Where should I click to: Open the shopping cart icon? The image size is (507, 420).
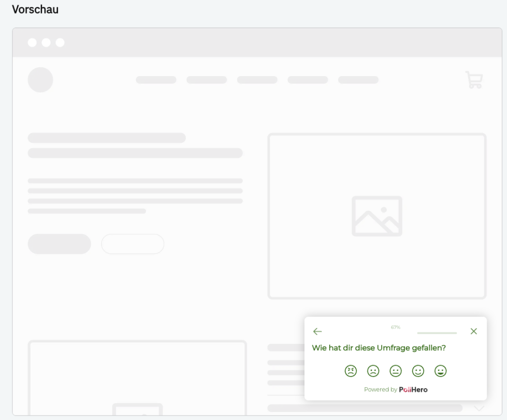click(474, 80)
